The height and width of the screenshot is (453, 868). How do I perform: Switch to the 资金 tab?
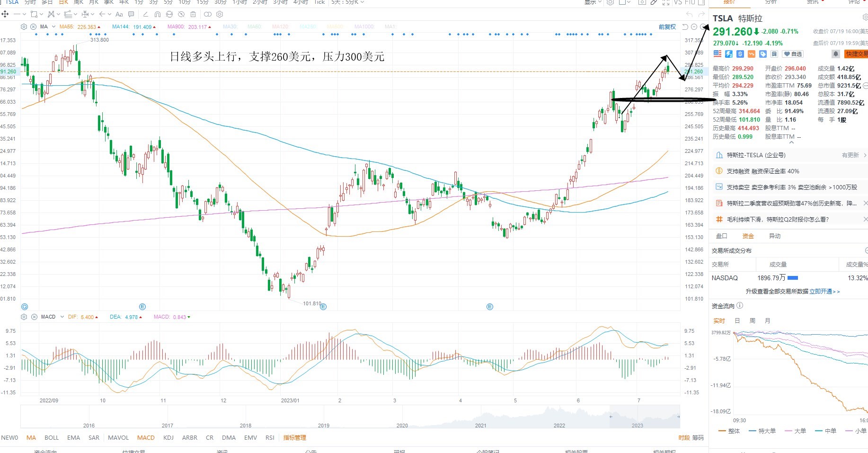(748, 236)
